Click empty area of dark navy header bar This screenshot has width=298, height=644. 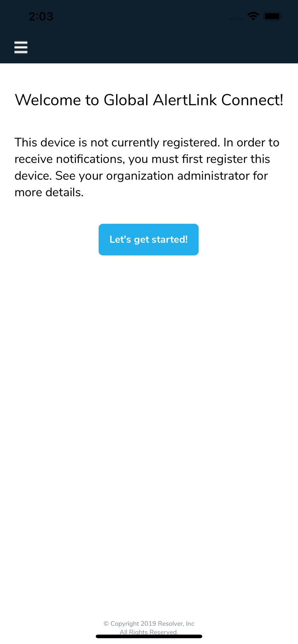pyautogui.click(x=161, y=47)
